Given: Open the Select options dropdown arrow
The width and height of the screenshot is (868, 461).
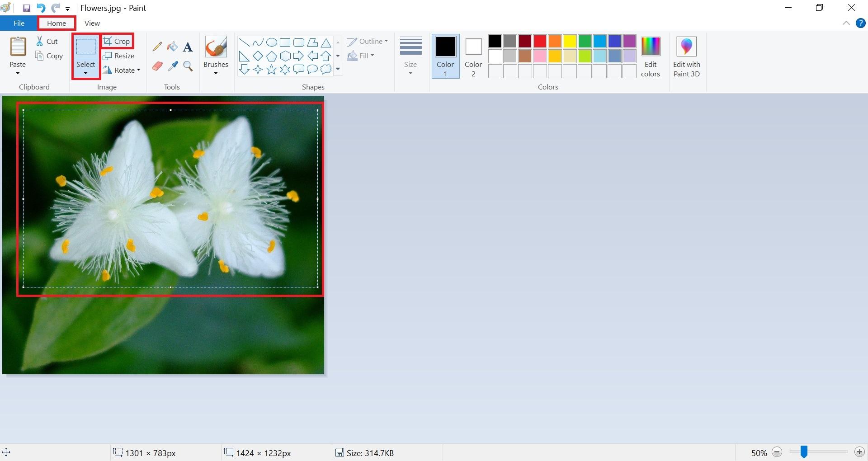Looking at the screenshot, I should (85, 73).
